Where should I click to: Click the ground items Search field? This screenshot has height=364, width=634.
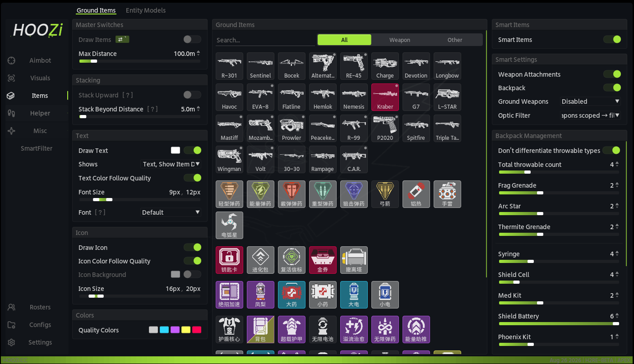[x=265, y=40]
